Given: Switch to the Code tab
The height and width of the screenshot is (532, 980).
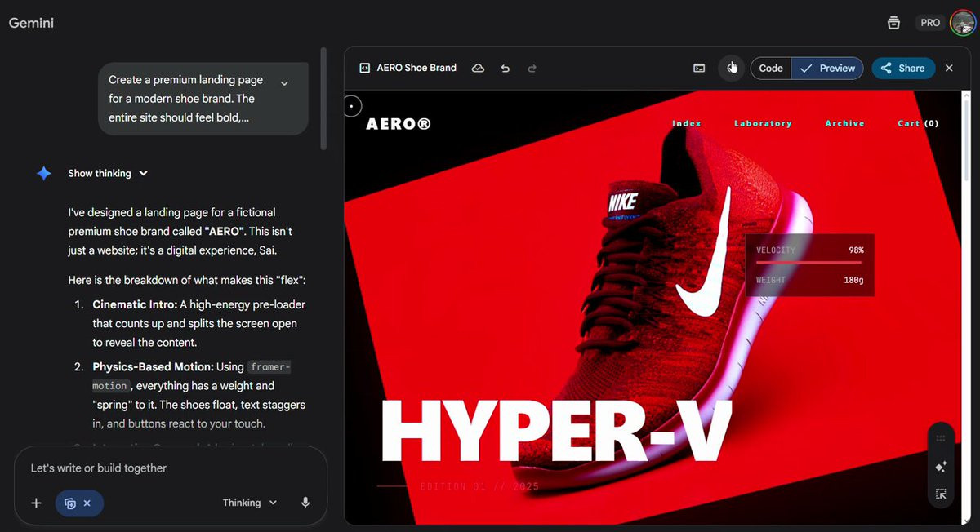Looking at the screenshot, I should [771, 69].
